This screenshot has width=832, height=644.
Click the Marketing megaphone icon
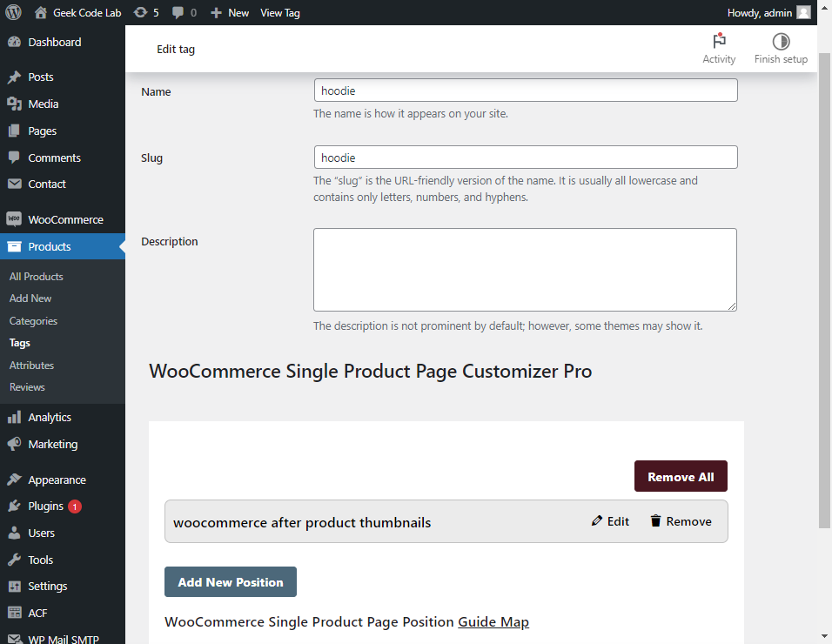[x=14, y=444]
